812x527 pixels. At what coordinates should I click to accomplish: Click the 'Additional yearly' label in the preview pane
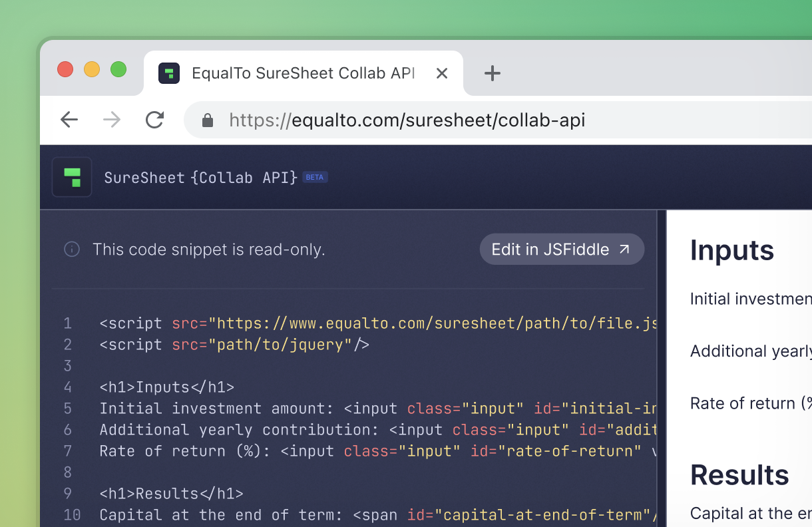(751, 351)
